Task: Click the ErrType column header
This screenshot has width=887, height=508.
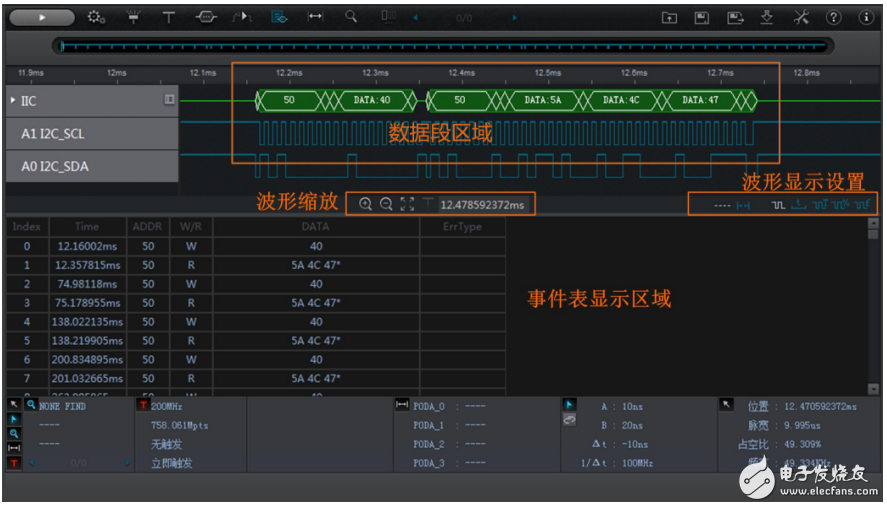Action: pyautogui.click(x=462, y=227)
